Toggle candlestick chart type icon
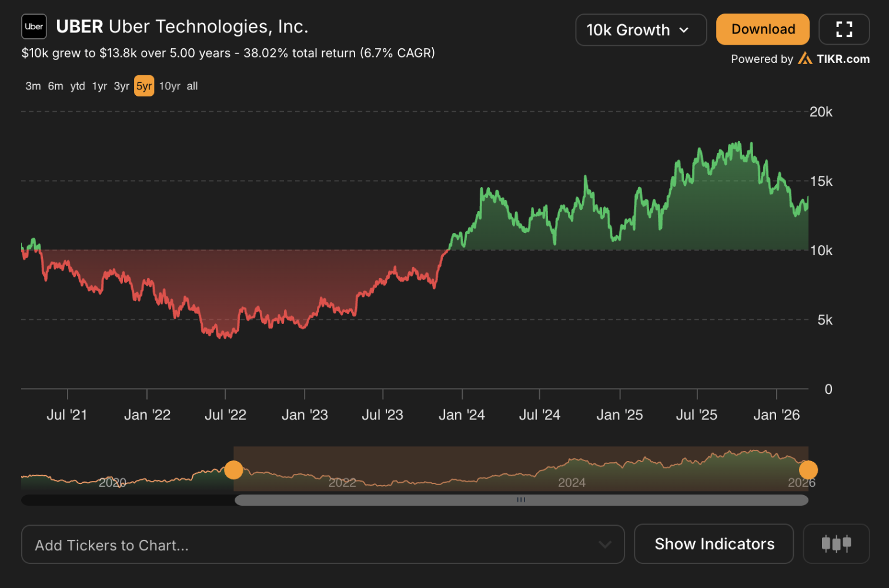Viewport: 889px width, 588px height. 836,544
